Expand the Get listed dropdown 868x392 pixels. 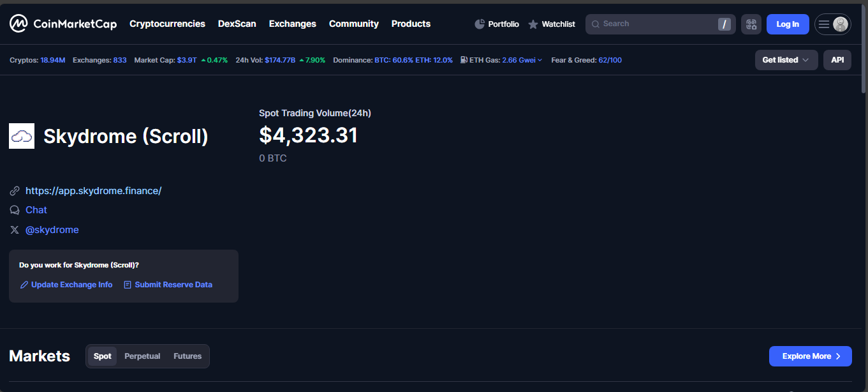coord(786,60)
